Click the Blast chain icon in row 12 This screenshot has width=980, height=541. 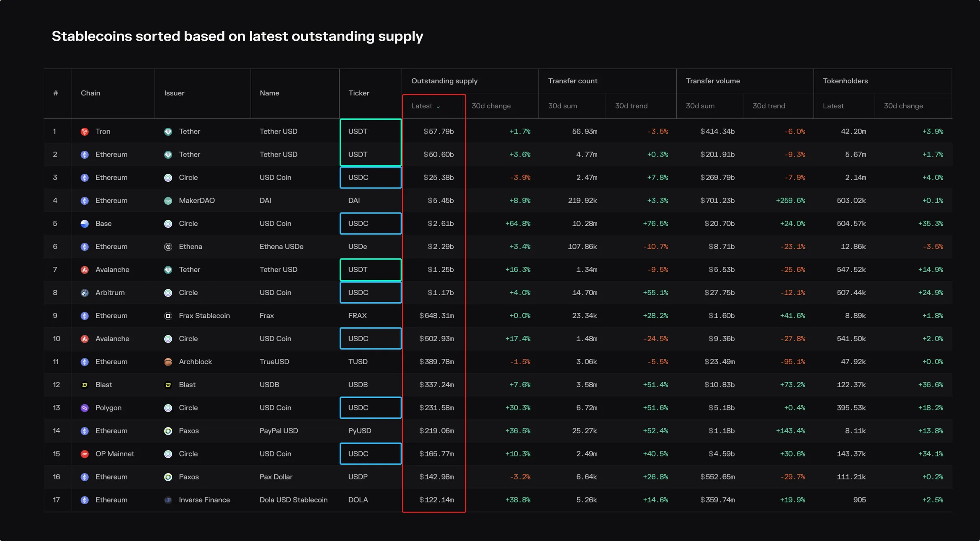click(x=85, y=385)
